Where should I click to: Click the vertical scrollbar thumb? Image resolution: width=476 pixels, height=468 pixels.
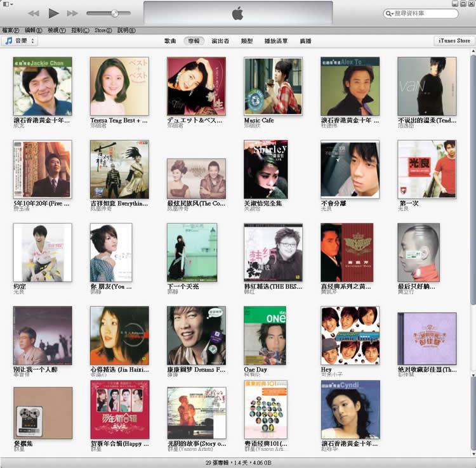tap(473, 181)
